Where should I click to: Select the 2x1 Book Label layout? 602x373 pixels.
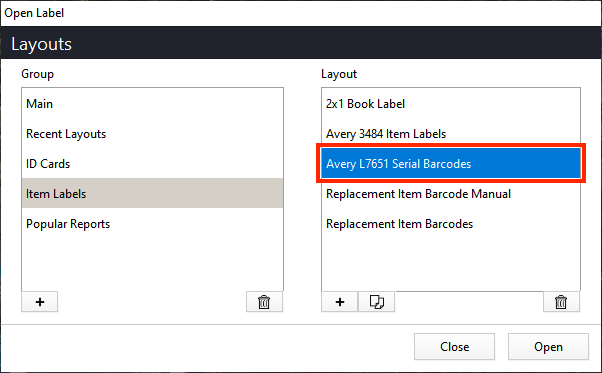(451, 104)
